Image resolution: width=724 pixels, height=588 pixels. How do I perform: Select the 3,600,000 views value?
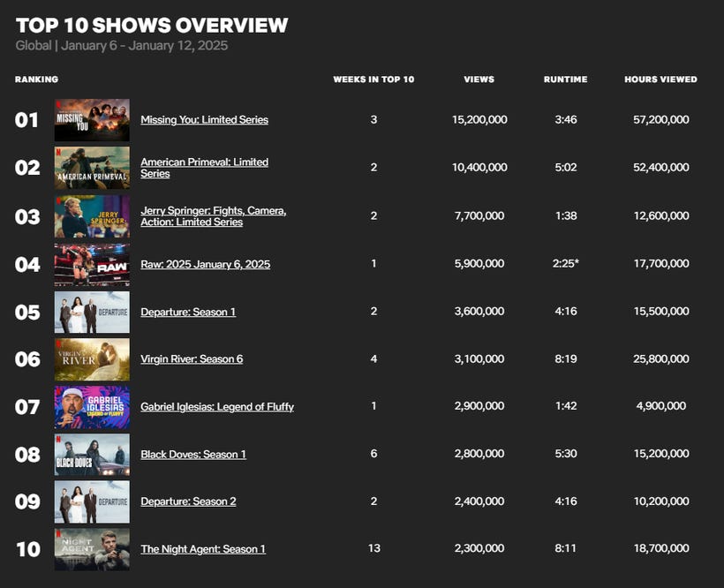[x=479, y=311]
